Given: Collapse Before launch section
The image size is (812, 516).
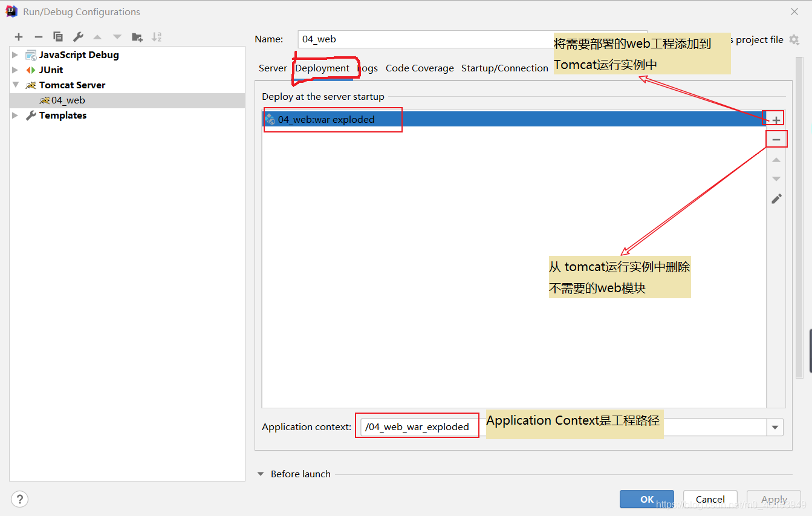Looking at the screenshot, I should click(x=261, y=474).
